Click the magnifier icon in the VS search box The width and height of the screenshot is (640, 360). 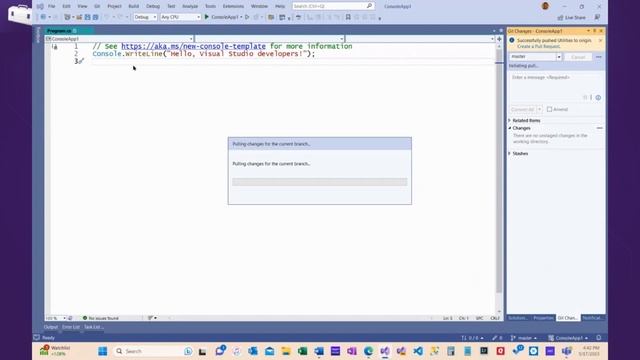click(x=369, y=6)
